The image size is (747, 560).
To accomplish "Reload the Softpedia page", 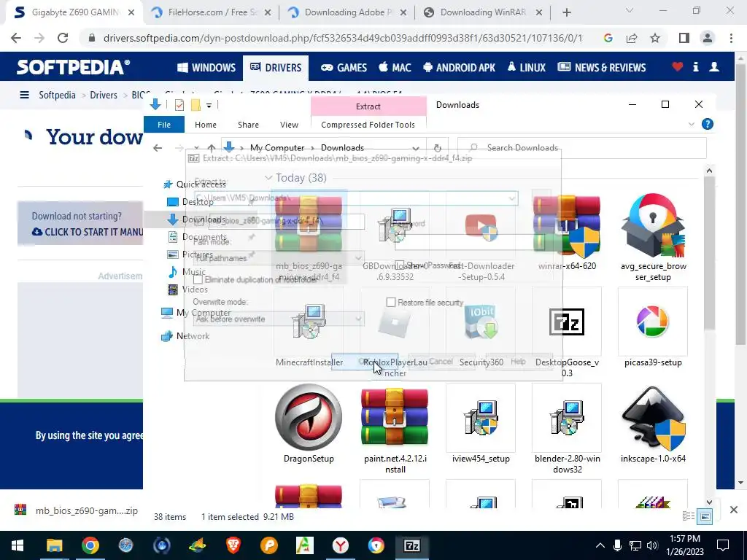I will click(x=63, y=38).
